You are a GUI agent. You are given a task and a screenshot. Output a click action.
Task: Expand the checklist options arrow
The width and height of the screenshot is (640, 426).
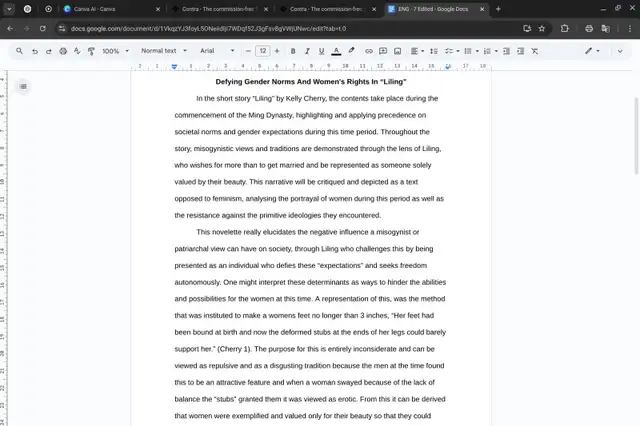458,51
